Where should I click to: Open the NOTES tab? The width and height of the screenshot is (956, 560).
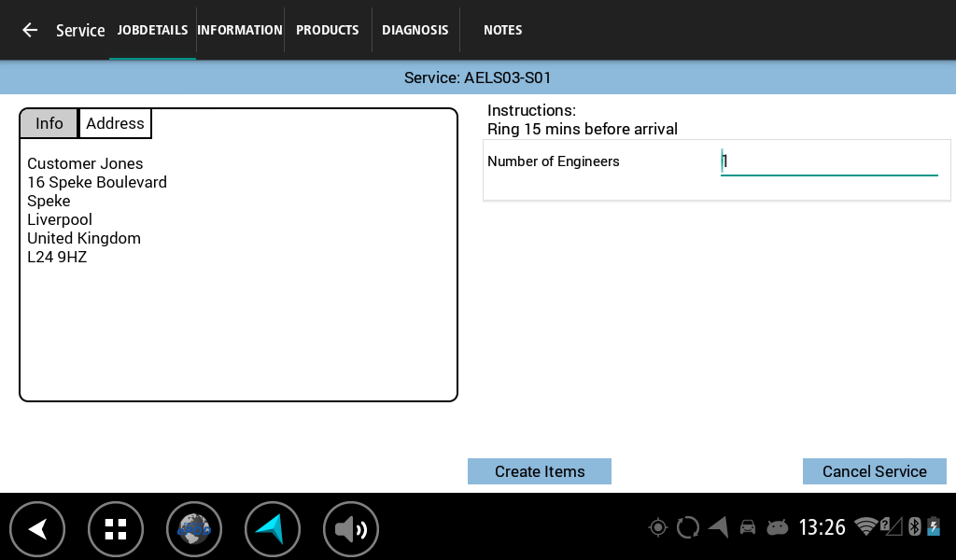coord(503,30)
